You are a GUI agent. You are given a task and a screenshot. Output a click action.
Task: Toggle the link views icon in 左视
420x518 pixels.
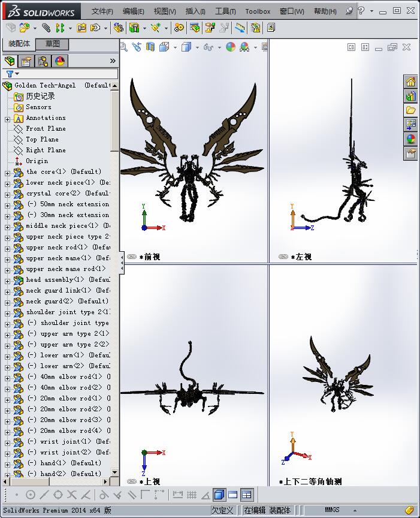pyautogui.click(x=283, y=257)
